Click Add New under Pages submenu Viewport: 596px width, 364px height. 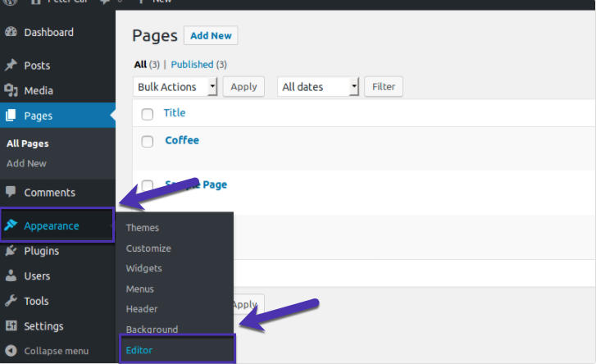click(x=26, y=163)
